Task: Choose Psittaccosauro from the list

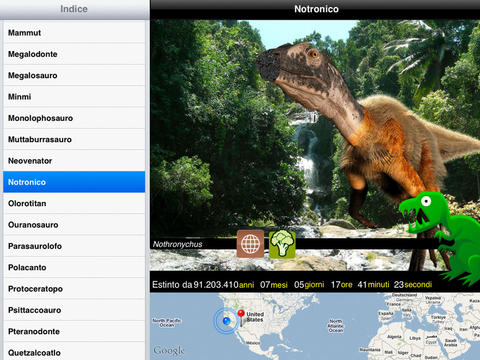Action: click(x=74, y=310)
